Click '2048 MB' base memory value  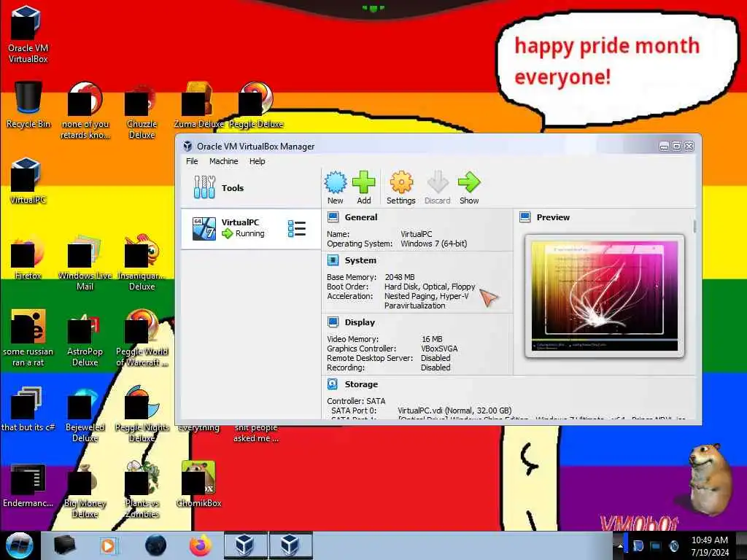(x=399, y=277)
